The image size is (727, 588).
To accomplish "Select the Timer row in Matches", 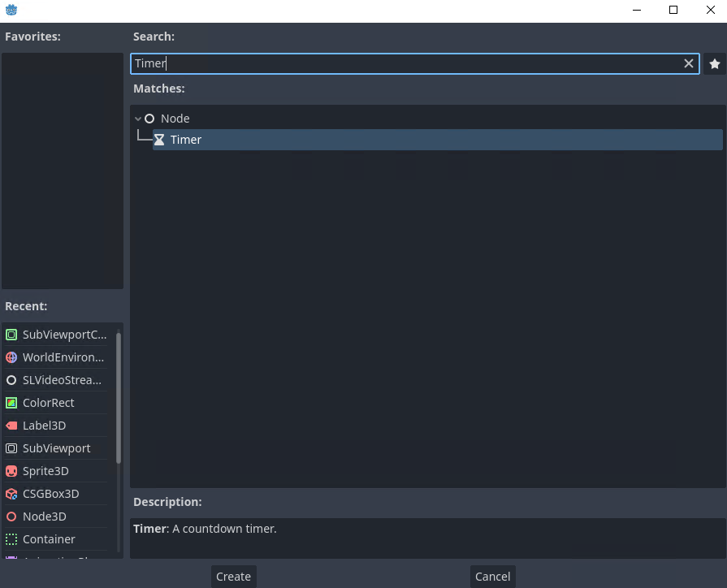I will [x=437, y=140].
